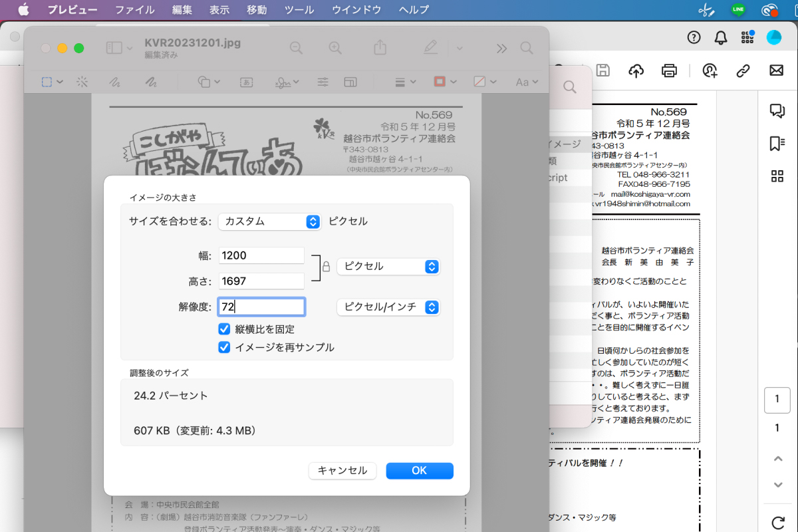The width and height of the screenshot is (798, 532).
Task: Open the apps grid icon in Acrobat window
Action: click(x=747, y=37)
